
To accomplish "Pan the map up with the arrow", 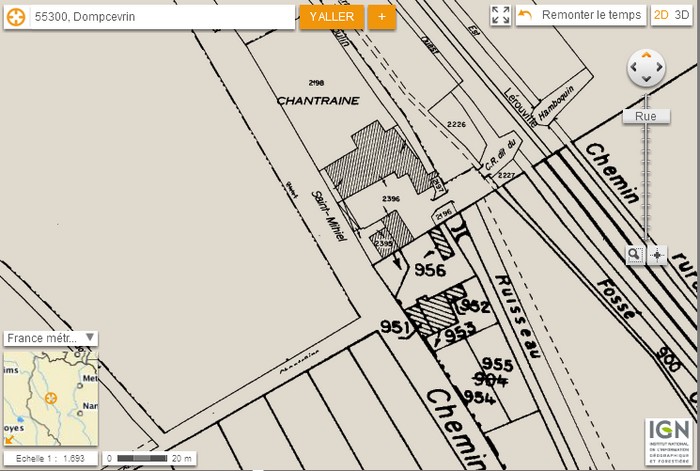I will pyautogui.click(x=646, y=55).
